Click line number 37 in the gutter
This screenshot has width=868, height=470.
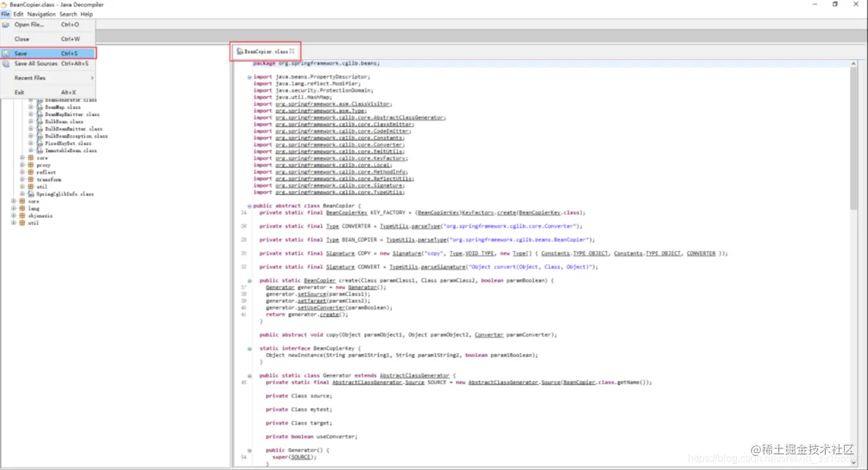coord(243,288)
